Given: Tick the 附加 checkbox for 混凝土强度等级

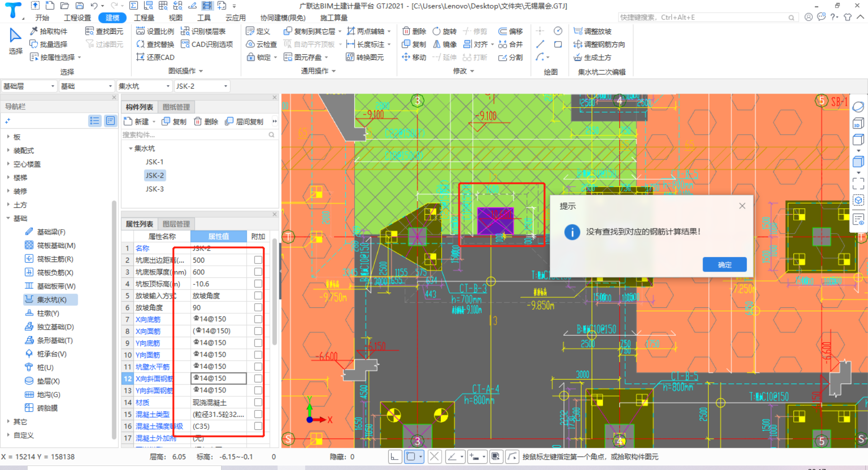Looking at the screenshot, I should point(258,426).
